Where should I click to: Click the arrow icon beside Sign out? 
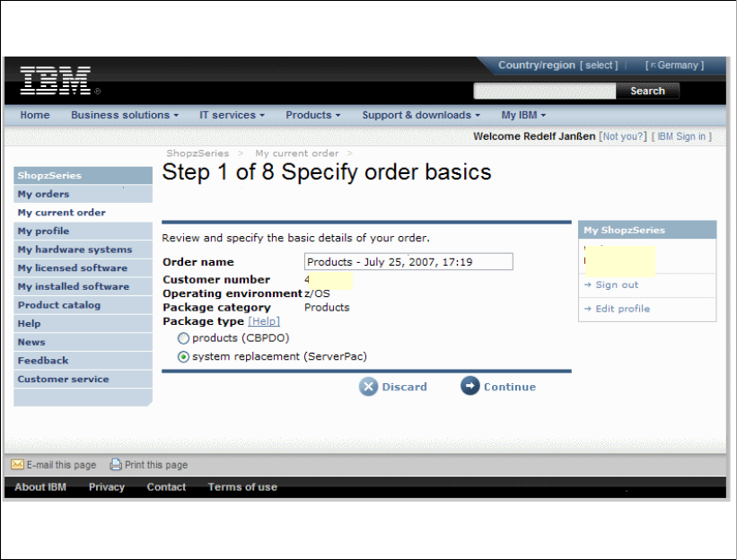point(587,284)
